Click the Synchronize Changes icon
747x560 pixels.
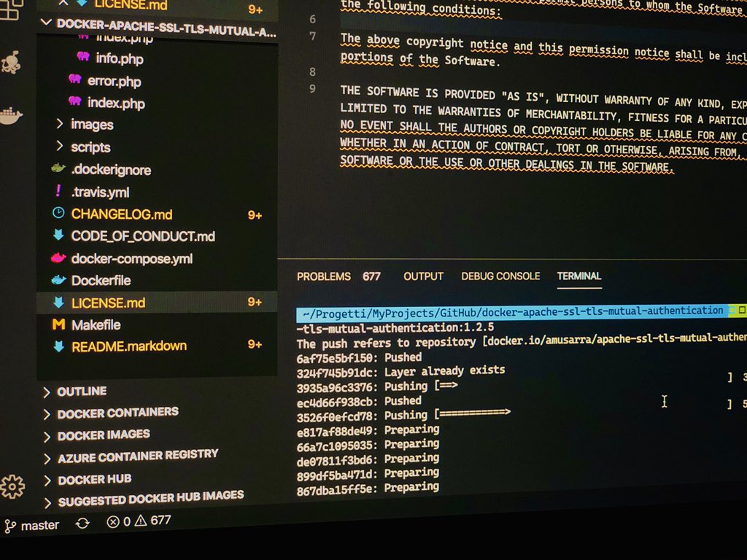pos(82,524)
